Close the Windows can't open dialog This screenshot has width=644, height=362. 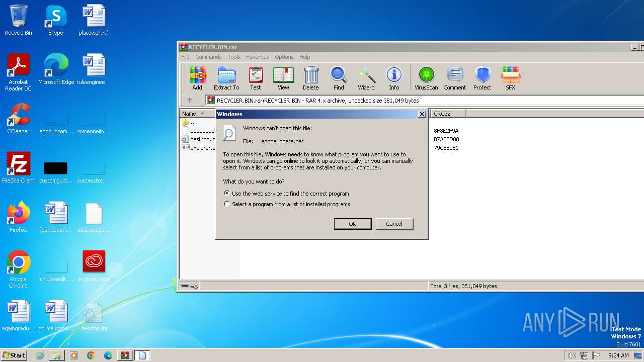point(422,114)
